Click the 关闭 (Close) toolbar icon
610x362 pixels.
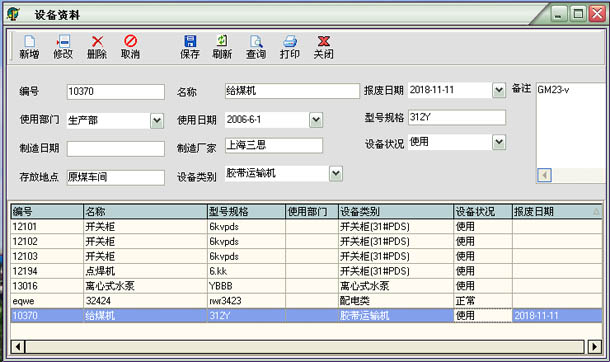tap(324, 47)
